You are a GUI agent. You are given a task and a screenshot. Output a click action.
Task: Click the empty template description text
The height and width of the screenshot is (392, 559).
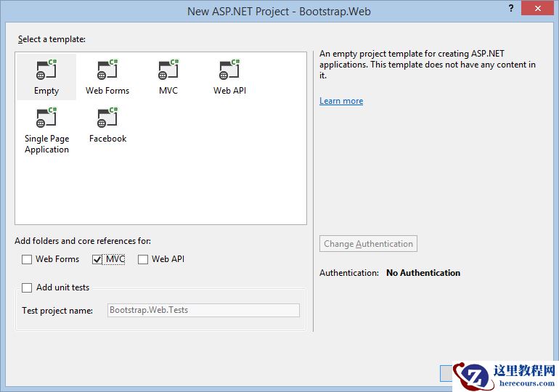point(428,65)
